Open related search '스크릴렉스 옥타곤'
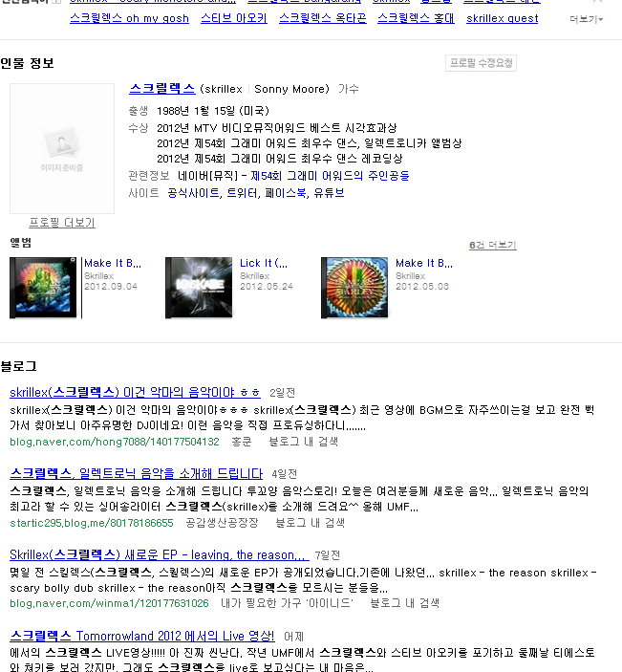The image size is (622, 672). click(323, 18)
